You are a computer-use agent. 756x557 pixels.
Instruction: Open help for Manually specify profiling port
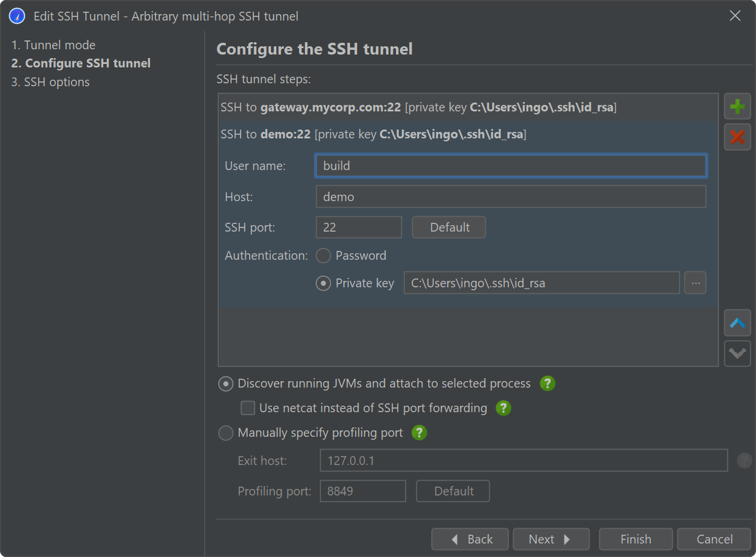click(419, 433)
